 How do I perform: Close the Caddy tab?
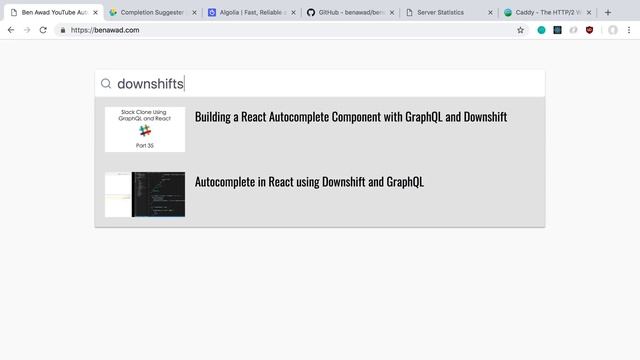click(x=589, y=13)
